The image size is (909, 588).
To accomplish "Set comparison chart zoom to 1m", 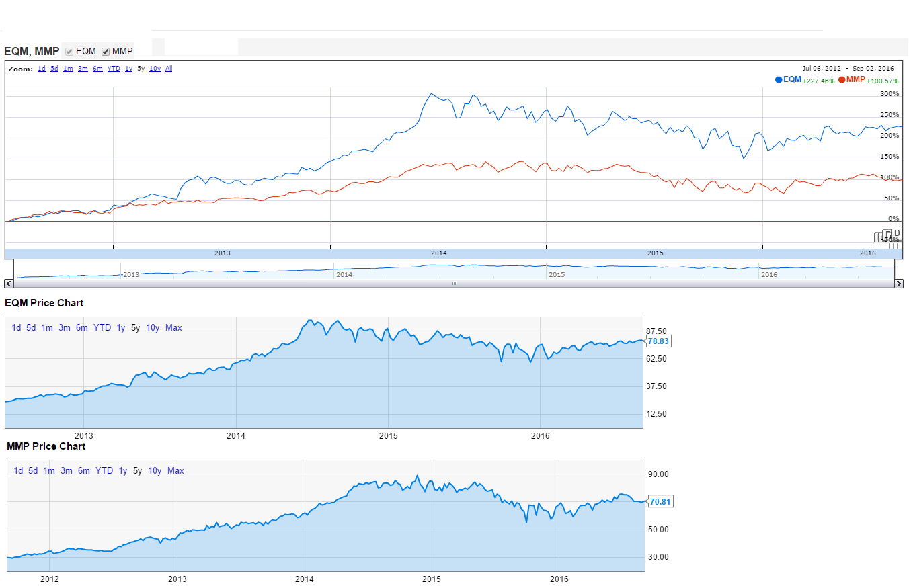I will (68, 69).
